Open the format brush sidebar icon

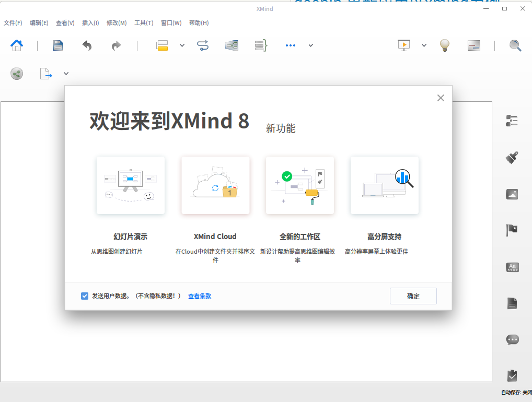(512, 158)
